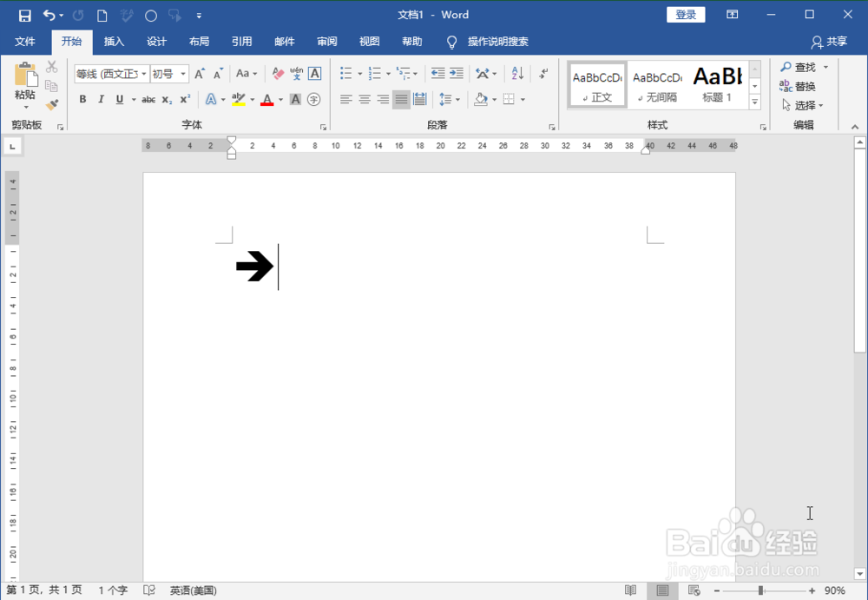
Task: Open the font color swatch menu
Action: [x=279, y=100]
